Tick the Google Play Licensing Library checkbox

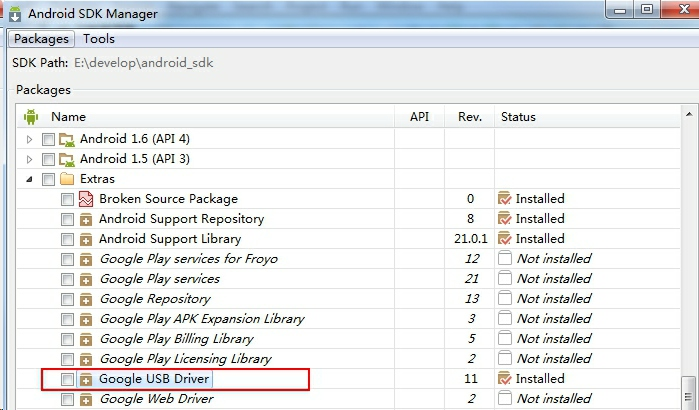click(x=67, y=359)
